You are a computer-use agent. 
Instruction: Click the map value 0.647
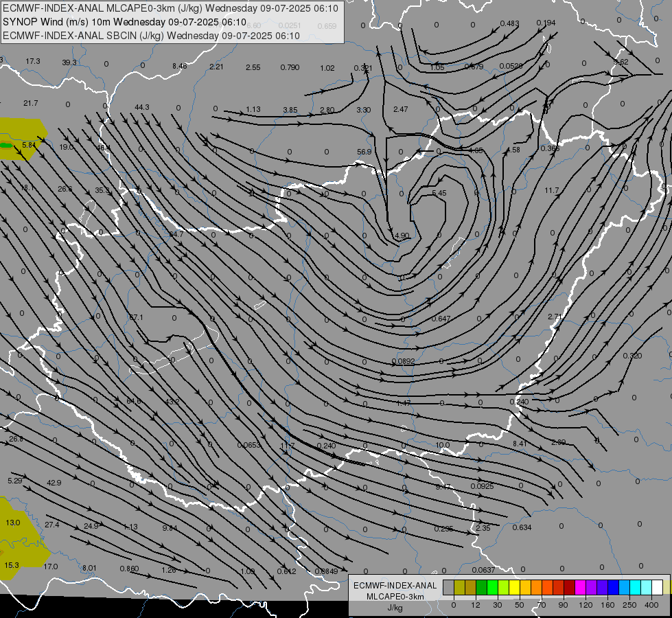441,319
